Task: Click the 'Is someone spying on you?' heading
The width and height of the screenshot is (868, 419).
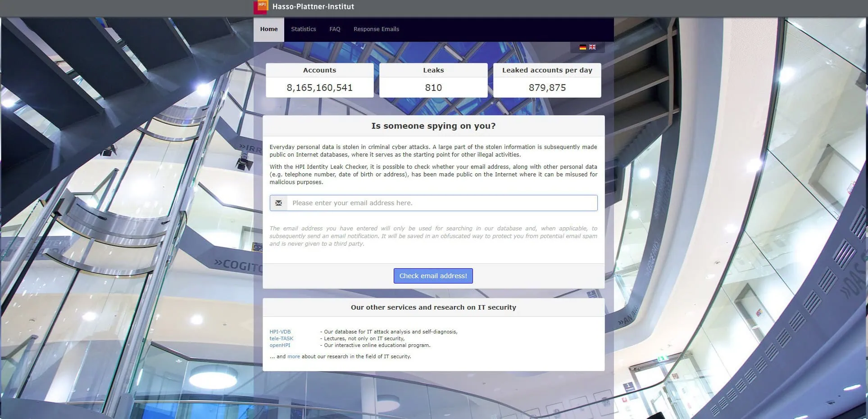Action: coord(433,126)
